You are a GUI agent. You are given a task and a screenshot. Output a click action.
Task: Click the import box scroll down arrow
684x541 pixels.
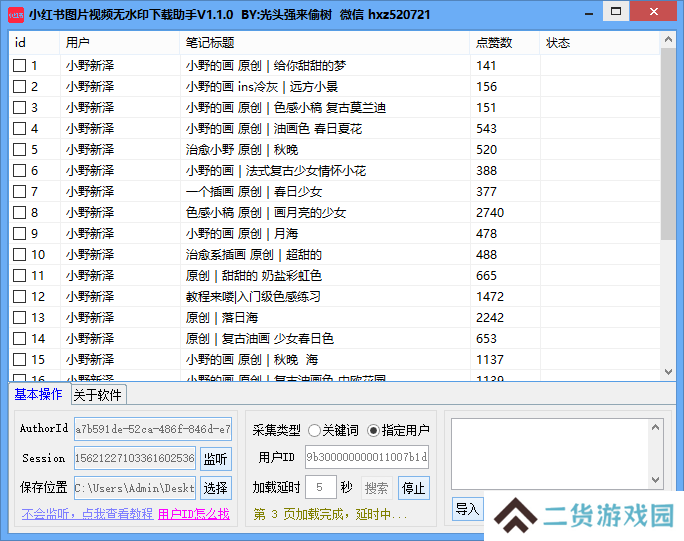pyautogui.click(x=655, y=479)
